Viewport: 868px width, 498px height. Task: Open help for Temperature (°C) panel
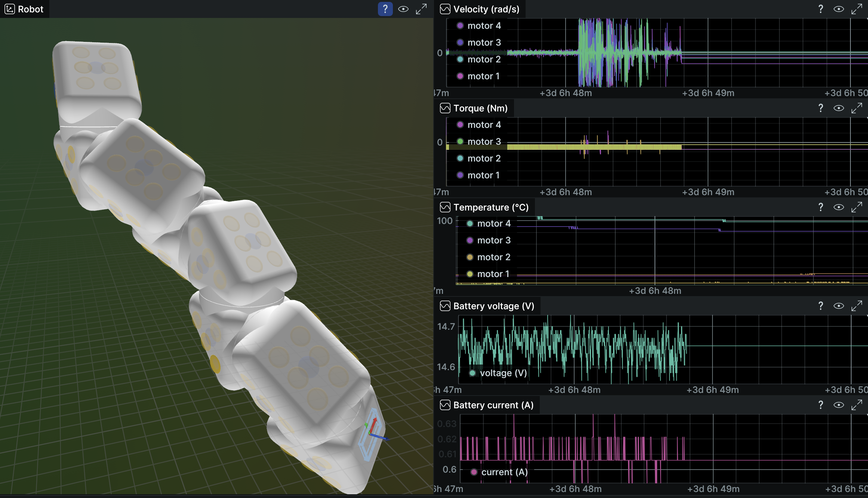821,207
